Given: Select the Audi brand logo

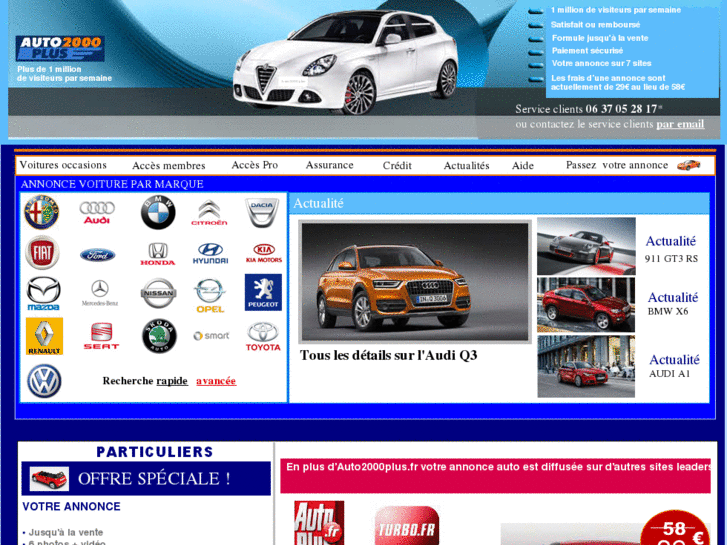Looking at the screenshot, I should (x=97, y=212).
